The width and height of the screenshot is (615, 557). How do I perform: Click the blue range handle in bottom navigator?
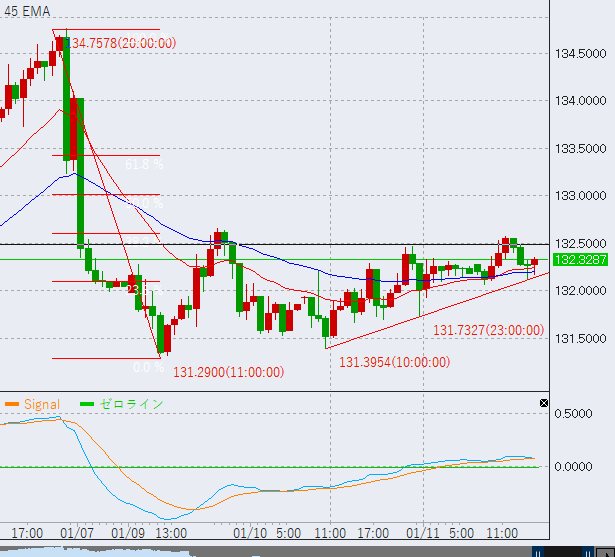538,551
